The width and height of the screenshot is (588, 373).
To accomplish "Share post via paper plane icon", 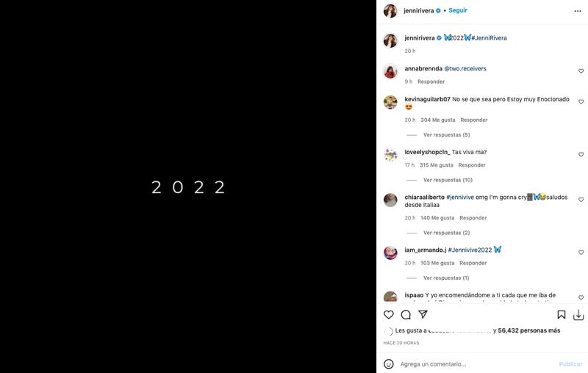I will pos(423,314).
